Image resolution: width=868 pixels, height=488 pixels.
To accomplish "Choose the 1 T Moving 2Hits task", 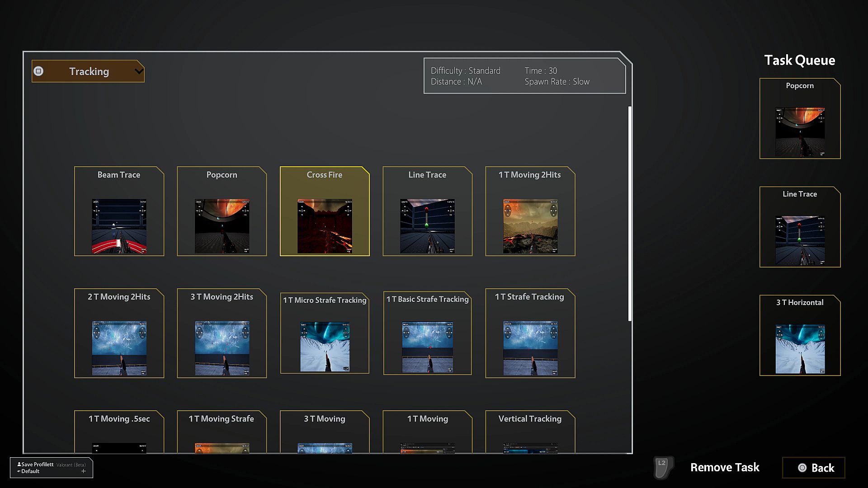I will [x=530, y=211].
